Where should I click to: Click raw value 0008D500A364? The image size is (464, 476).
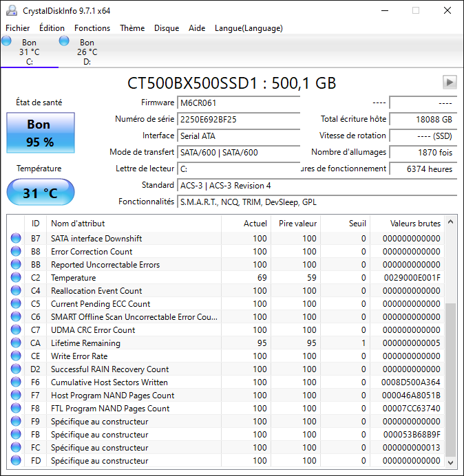[411, 382]
